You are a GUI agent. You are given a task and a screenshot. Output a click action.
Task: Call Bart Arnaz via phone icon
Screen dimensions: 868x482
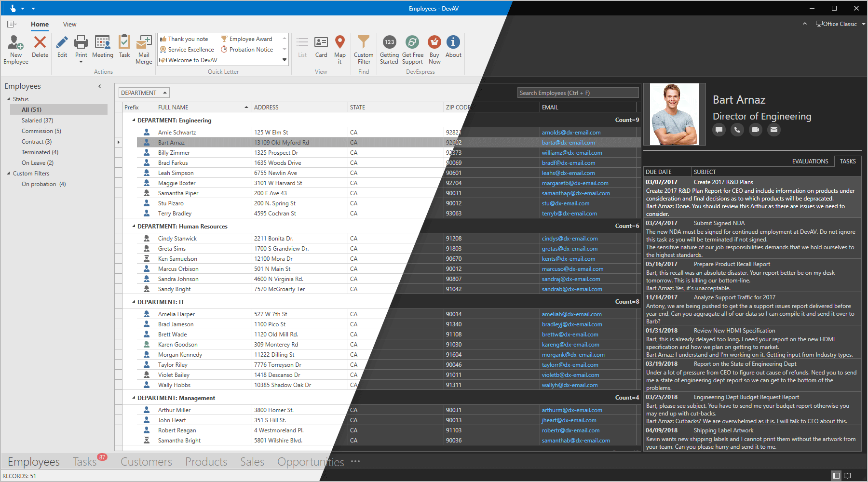[737, 130]
